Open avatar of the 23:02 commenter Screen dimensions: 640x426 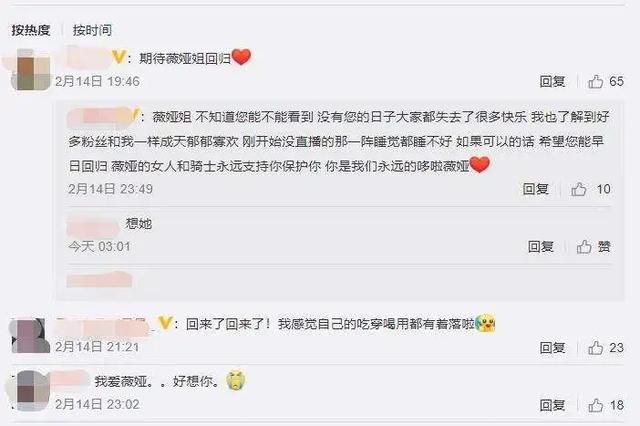tap(29, 391)
